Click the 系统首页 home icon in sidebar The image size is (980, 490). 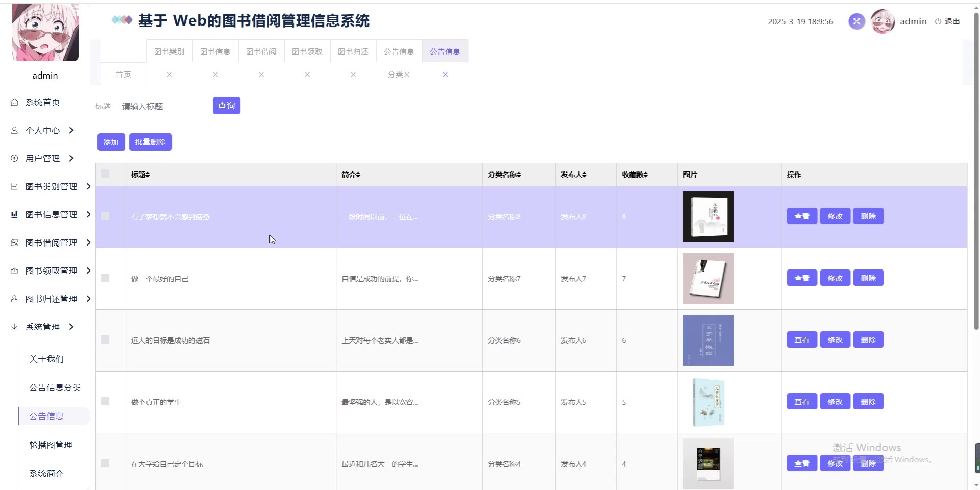14,102
